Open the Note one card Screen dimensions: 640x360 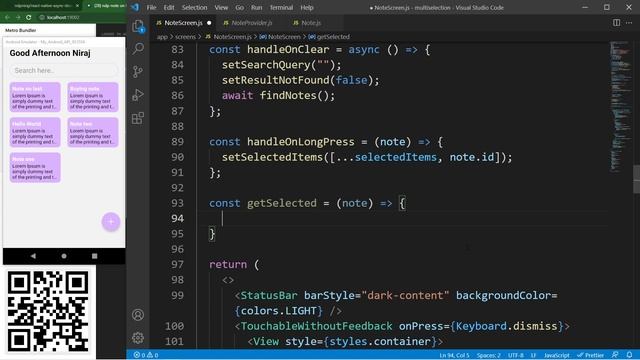coord(35,167)
